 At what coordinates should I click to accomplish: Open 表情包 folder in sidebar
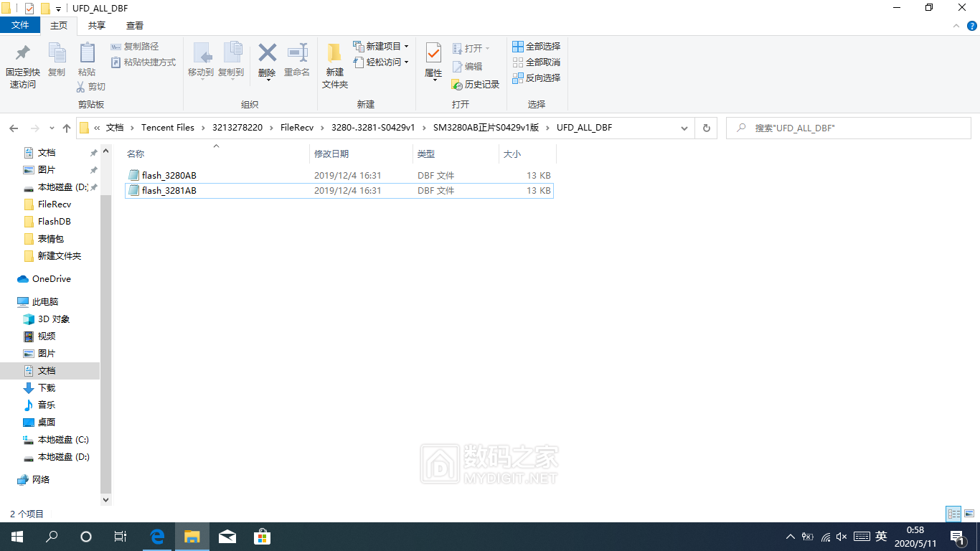(51, 239)
